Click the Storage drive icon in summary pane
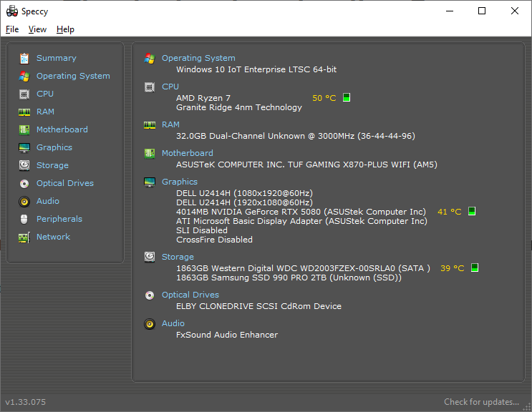The height and width of the screenshot is (412, 532). click(150, 257)
